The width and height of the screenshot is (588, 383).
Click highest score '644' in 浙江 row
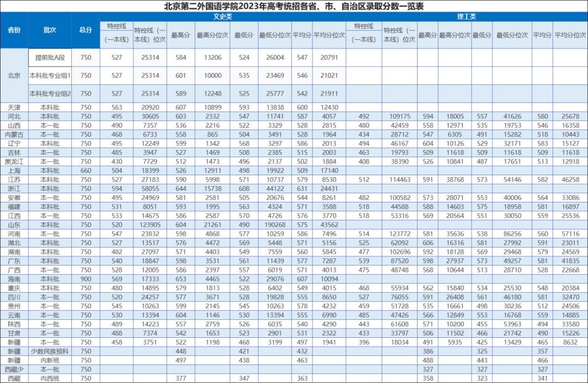tap(181, 188)
